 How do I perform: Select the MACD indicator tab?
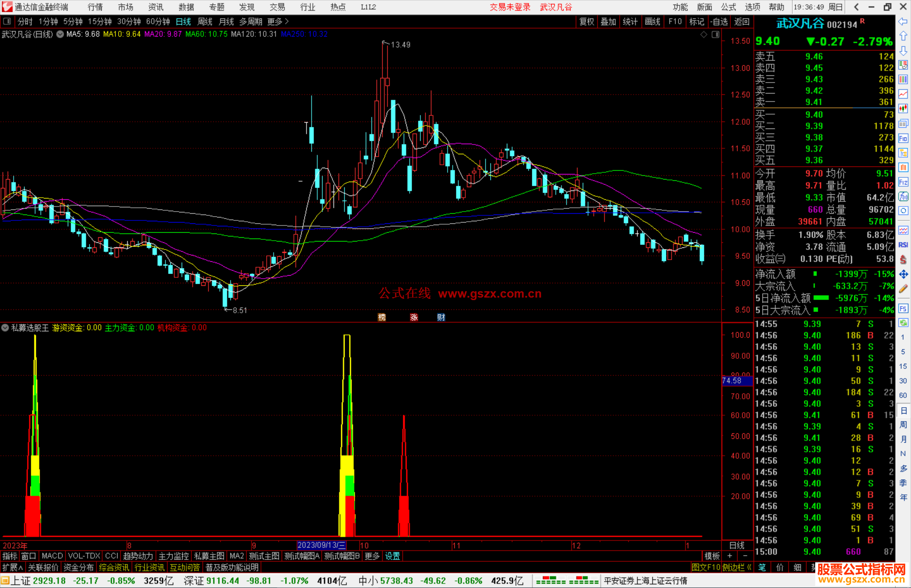coord(52,556)
